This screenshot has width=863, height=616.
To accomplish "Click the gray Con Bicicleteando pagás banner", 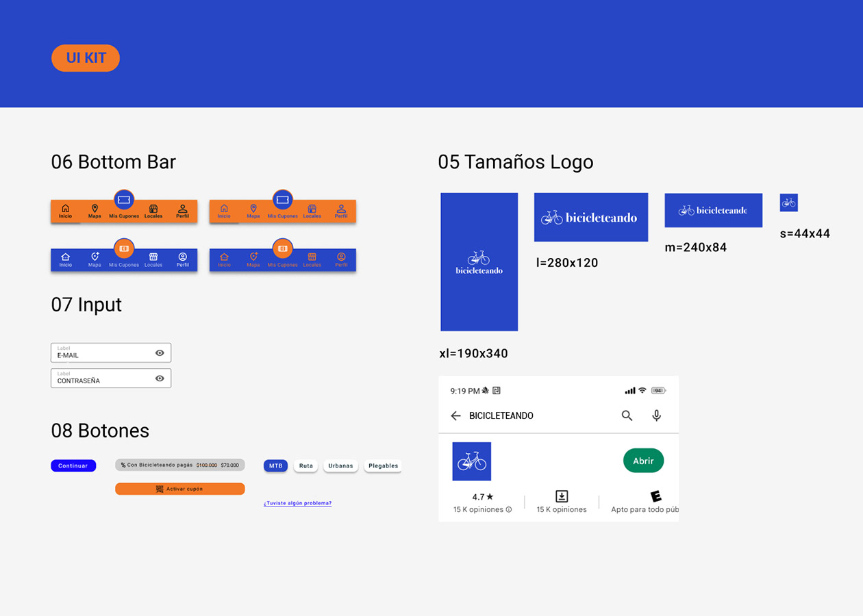I will (x=180, y=465).
